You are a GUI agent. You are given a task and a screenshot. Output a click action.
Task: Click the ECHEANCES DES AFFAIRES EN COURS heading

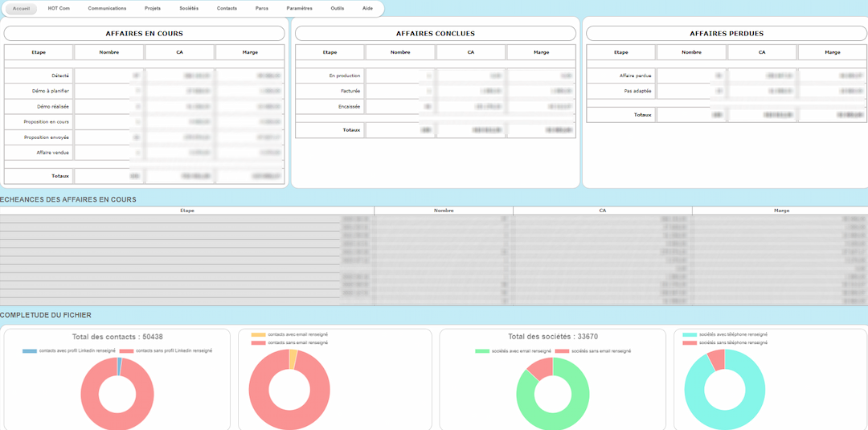click(68, 199)
